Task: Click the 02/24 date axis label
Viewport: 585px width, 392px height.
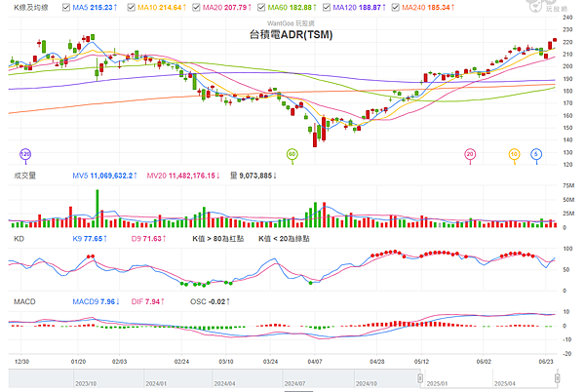Action: 181,362
